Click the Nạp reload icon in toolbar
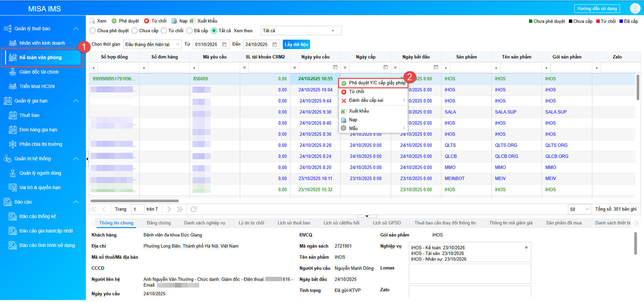Screen dimensions: 644x302 click(x=174, y=21)
